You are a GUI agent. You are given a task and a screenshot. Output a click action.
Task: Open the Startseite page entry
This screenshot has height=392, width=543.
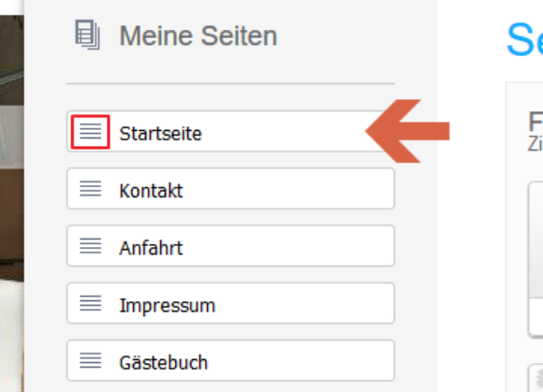pos(230,131)
